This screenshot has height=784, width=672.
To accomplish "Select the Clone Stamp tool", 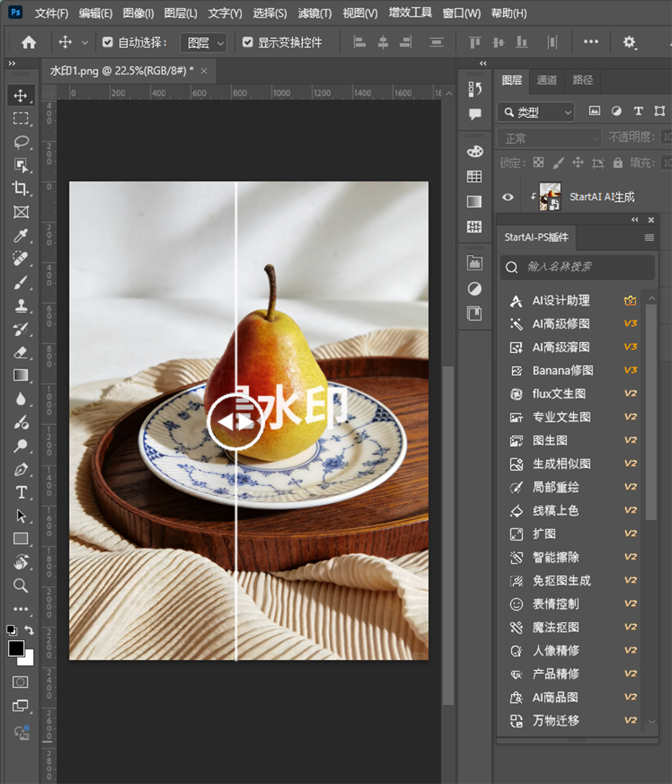I will [21, 306].
